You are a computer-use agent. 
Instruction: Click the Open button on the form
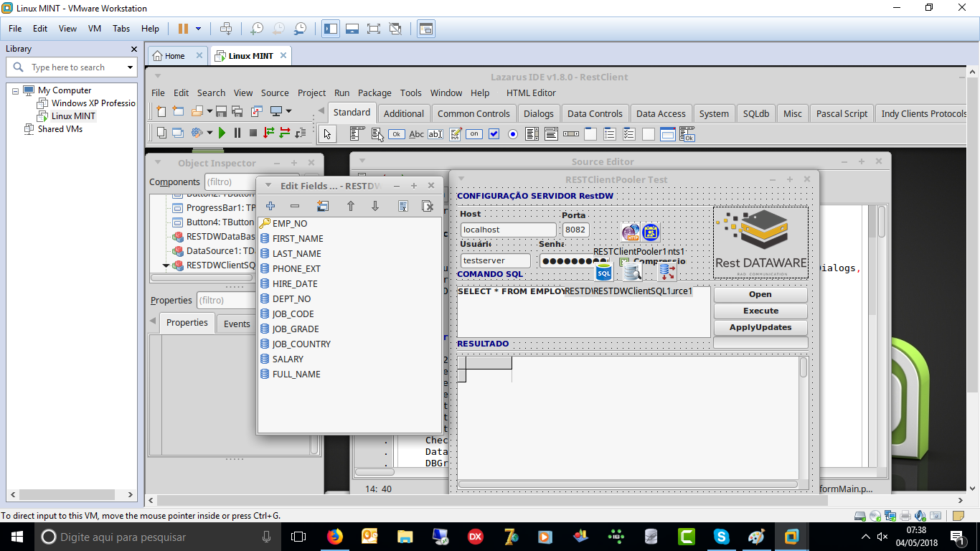[x=760, y=294]
